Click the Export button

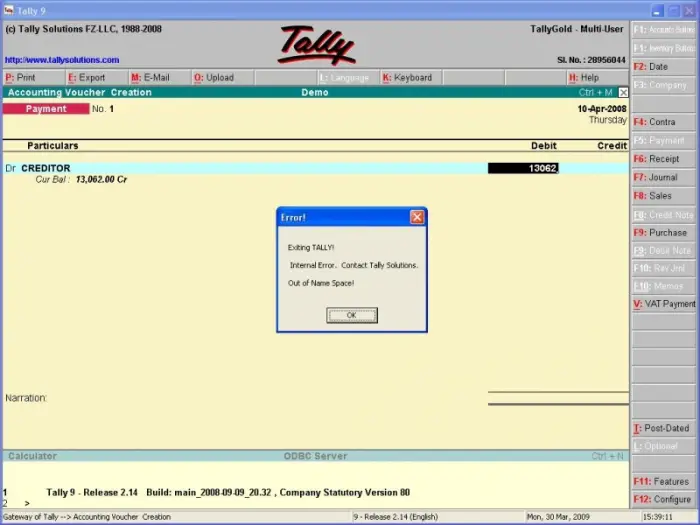[97, 78]
